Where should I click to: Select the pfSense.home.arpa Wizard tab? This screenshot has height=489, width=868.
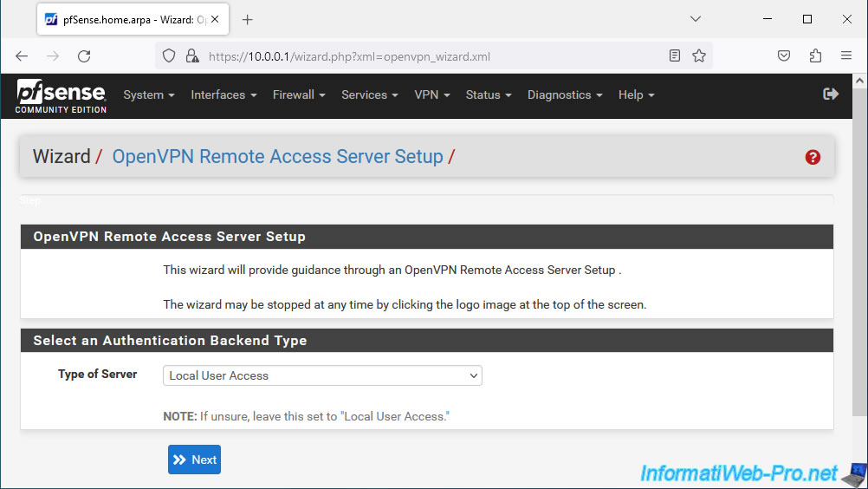tap(133, 19)
